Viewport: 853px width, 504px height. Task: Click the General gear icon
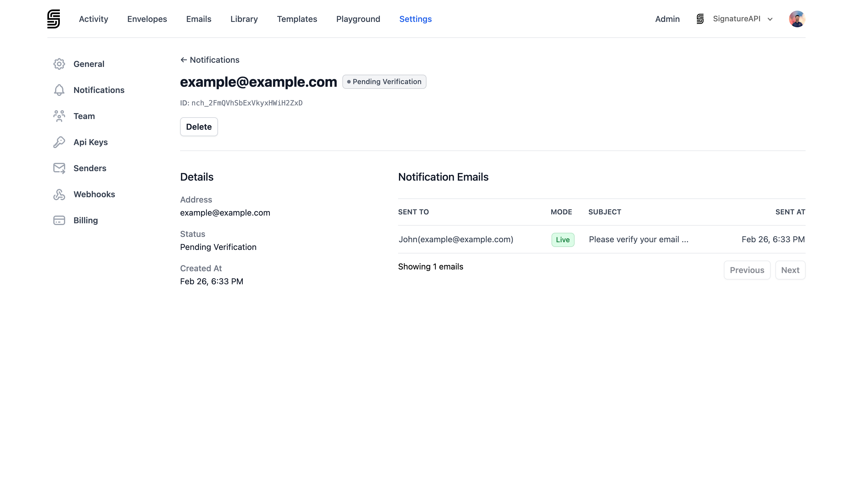[x=59, y=64]
